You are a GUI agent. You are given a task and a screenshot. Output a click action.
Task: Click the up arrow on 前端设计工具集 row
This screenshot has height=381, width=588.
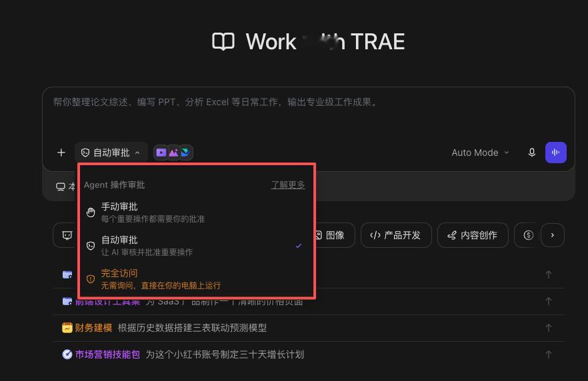click(x=548, y=301)
